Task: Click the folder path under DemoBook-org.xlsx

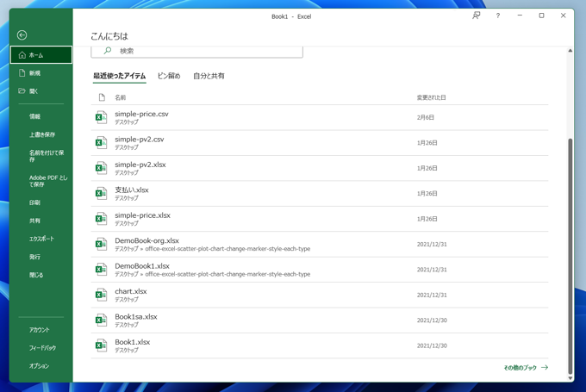Action: [x=212, y=249]
